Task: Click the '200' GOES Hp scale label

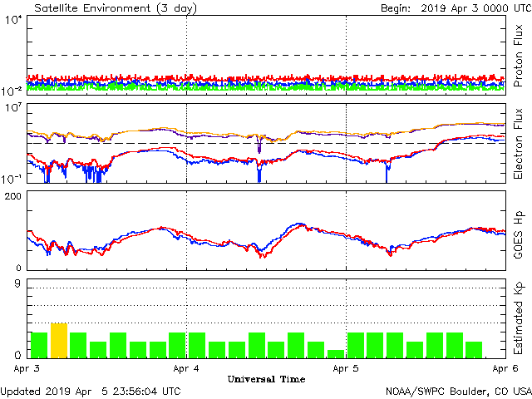Action: [x=12, y=196]
